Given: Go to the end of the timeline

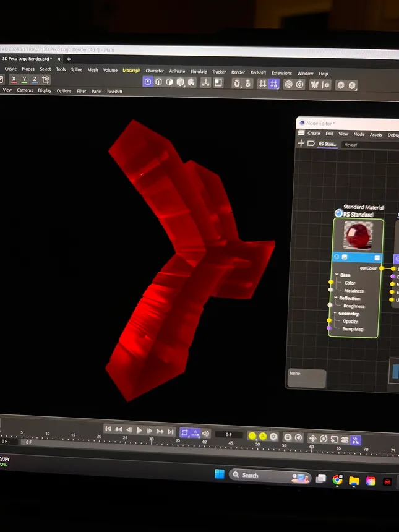Looking at the screenshot, I should (171, 432).
